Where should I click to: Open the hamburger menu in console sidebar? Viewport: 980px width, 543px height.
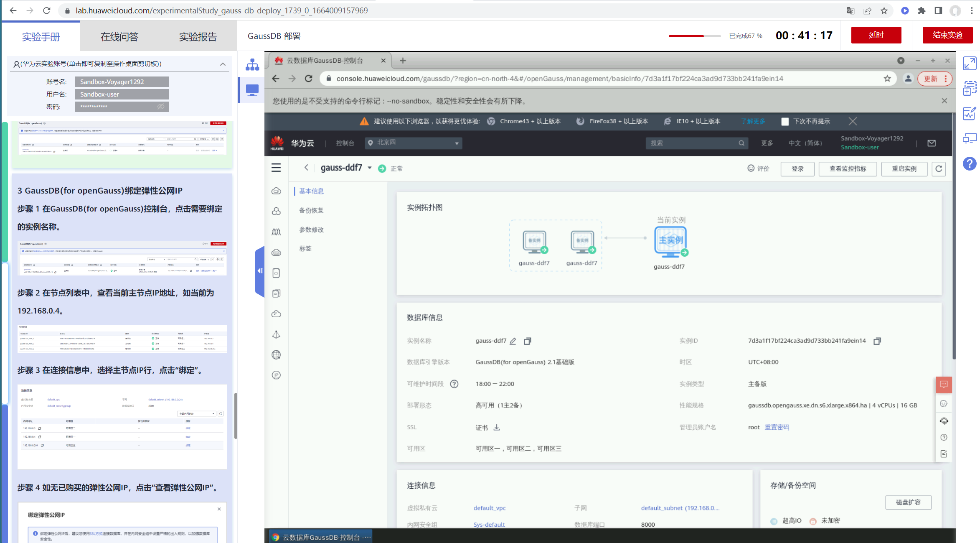pos(276,168)
